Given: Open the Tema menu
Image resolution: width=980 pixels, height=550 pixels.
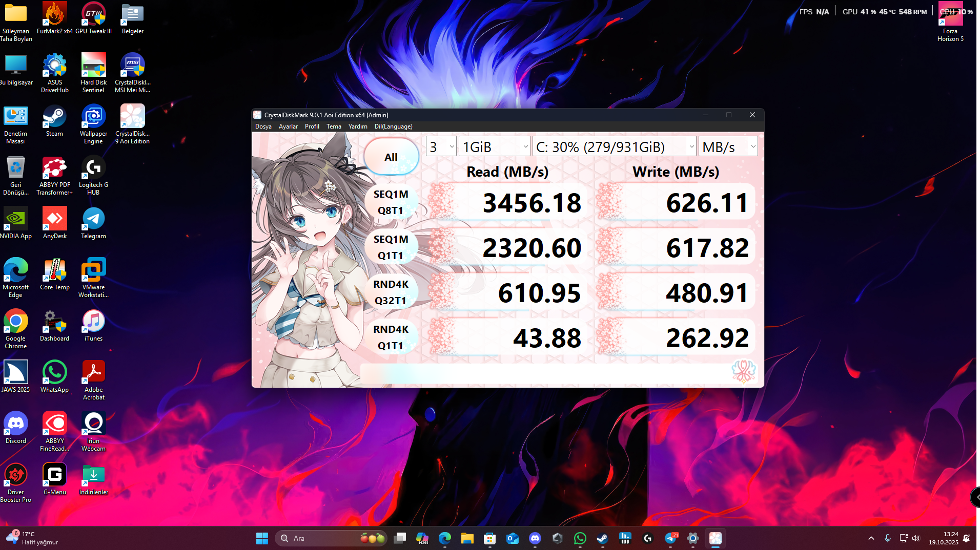Looking at the screenshot, I should (x=334, y=126).
